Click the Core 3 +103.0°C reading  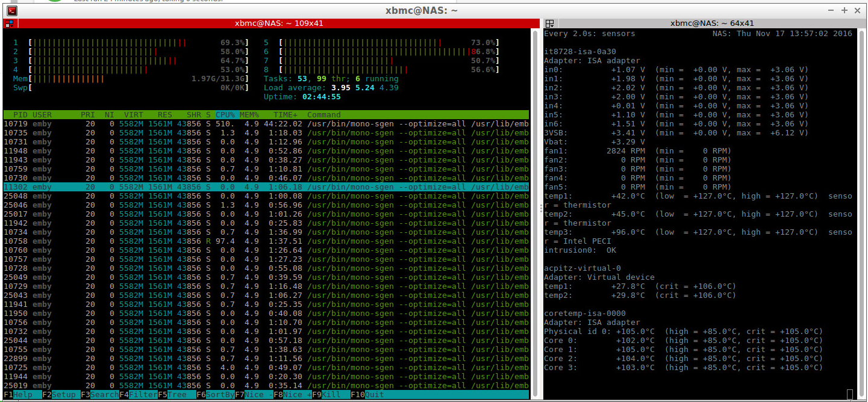pyautogui.click(x=684, y=368)
